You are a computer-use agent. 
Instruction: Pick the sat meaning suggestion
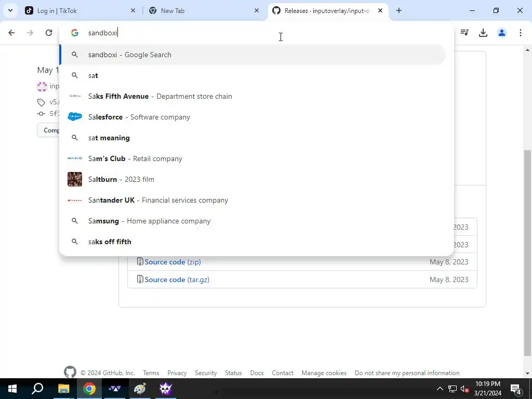[x=253, y=138]
